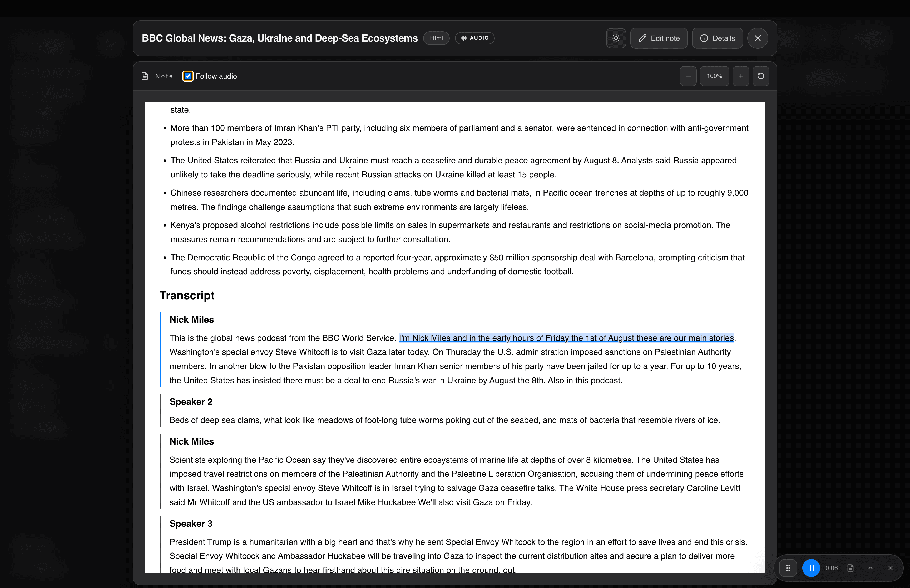Viewport: 910px width, 588px height.
Task: Click the "President Trump is a humanitarian" paragraph
Action: [458, 556]
